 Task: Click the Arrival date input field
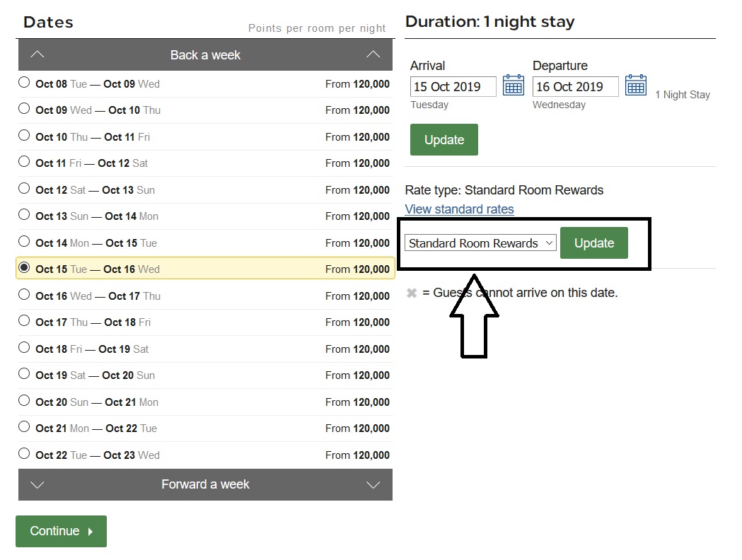pos(453,87)
